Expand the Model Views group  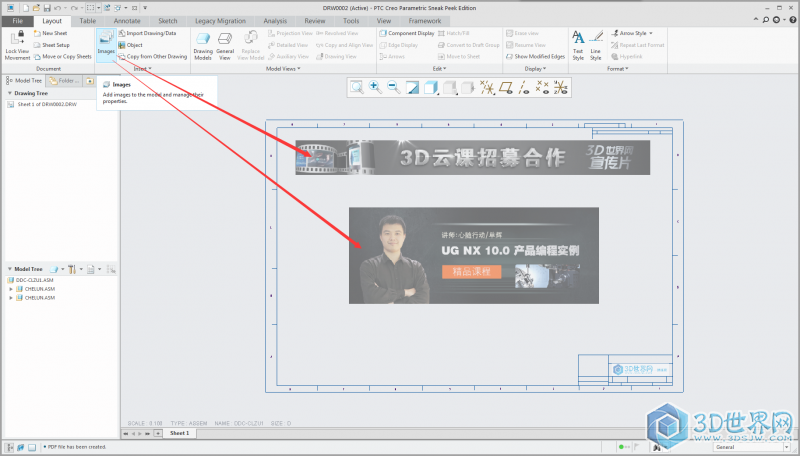point(283,69)
